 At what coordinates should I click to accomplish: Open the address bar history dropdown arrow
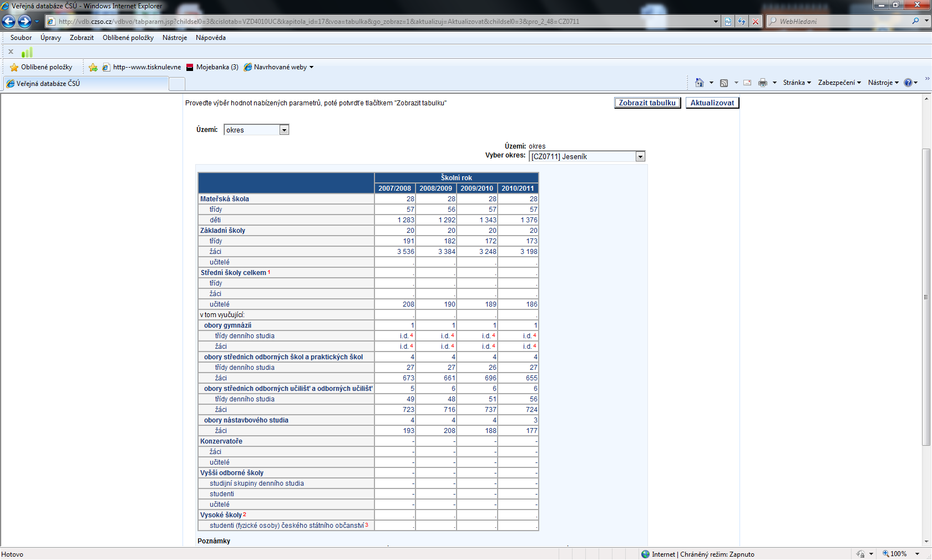click(716, 22)
